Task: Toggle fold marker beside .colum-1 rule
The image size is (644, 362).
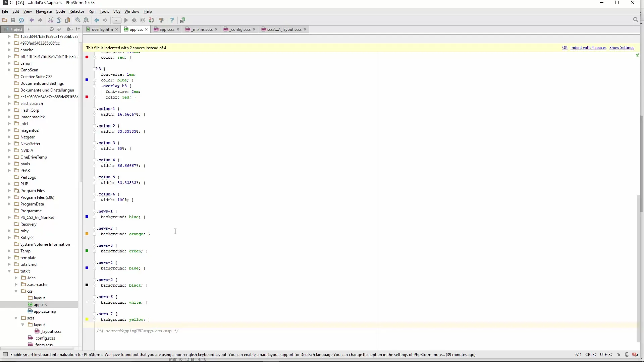Action: tap(95, 109)
